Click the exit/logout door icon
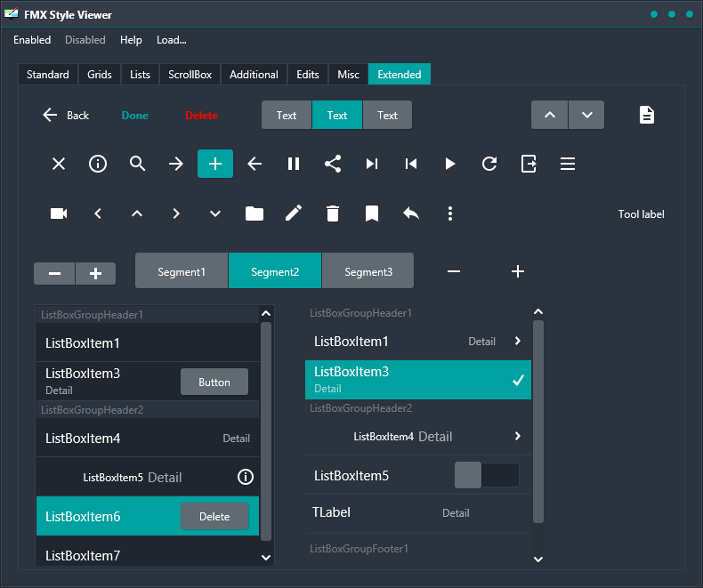 529,164
